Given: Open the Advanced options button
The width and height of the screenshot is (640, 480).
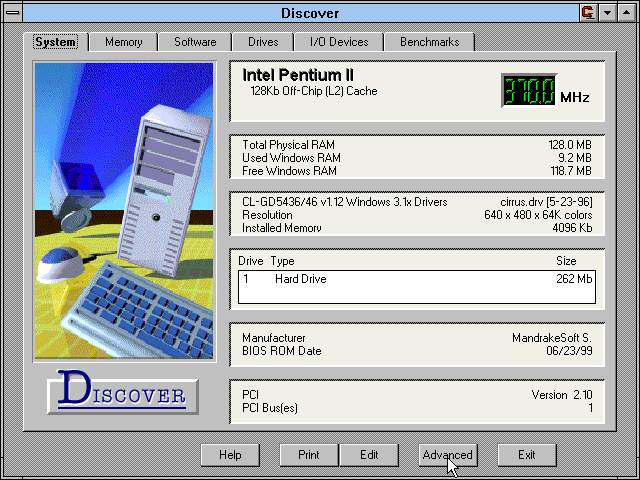Looking at the screenshot, I should tap(448, 455).
